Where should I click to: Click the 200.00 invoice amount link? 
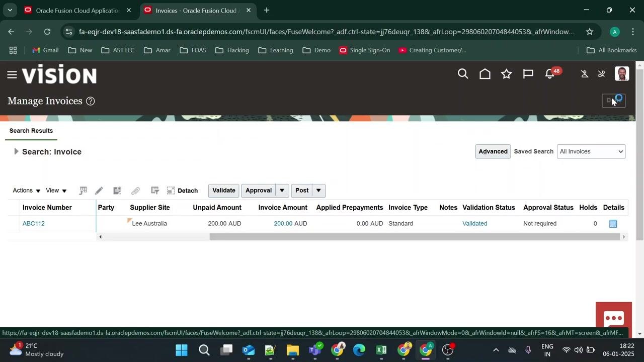pyautogui.click(x=283, y=224)
